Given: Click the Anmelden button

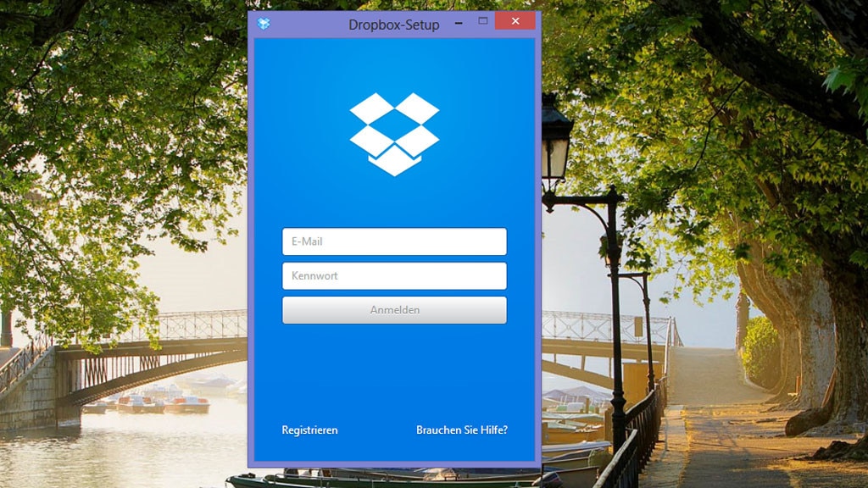Looking at the screenshot, I should (x=394, y=310).
